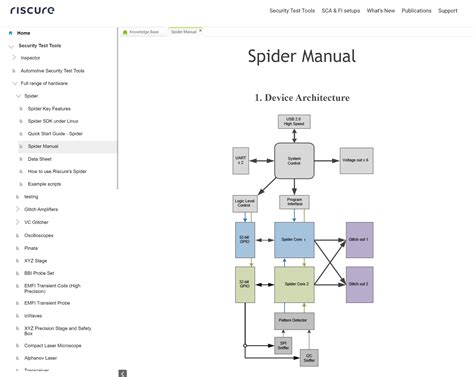
Task: Click the Pattern Detector diagram block
Action: (x=294, y=321)
